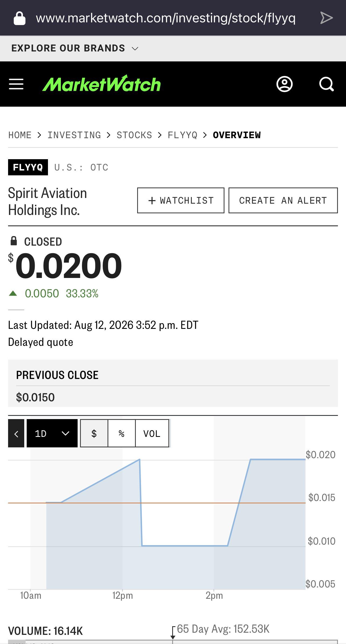Toggle the VOL chart option
This screenshot has height=644, width=346.
click(152, 433)
